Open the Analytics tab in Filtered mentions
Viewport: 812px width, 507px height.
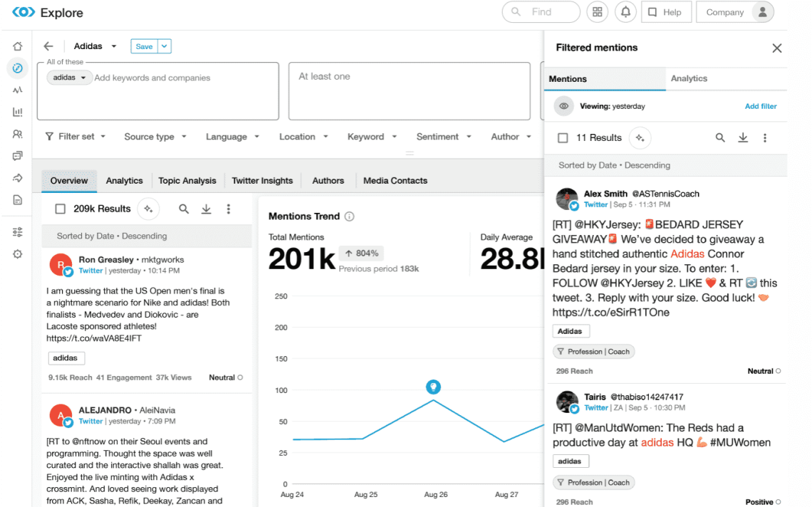(689, 78)
